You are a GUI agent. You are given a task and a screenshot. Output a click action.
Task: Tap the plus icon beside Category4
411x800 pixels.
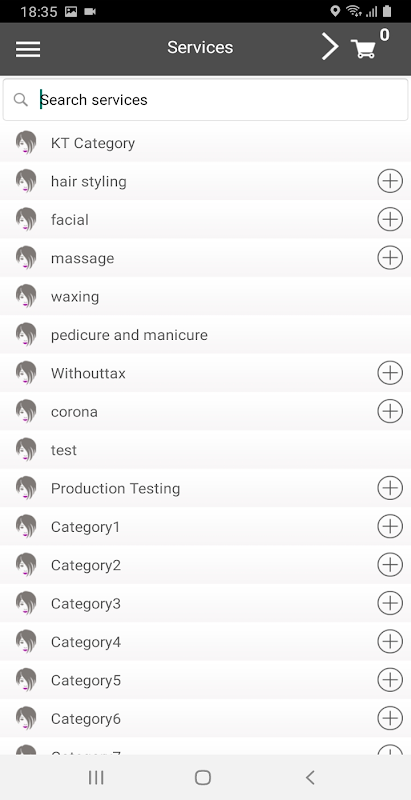[390, 642]
